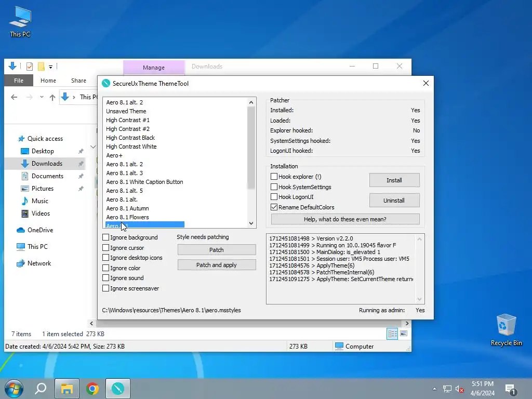The image size is (532, 399).
Task: Open the Manage ribbon tab
Action: coord(154,68)
